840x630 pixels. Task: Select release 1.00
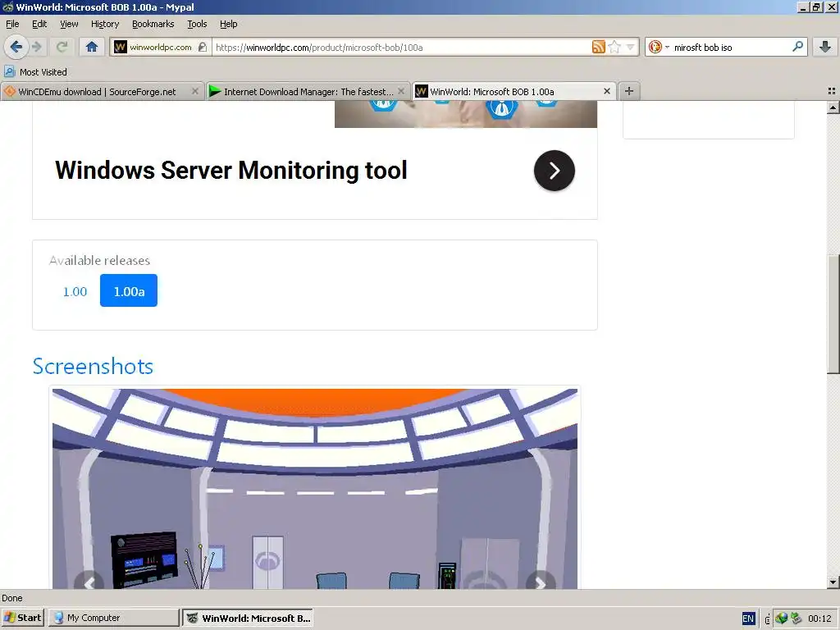click(75, 291)
